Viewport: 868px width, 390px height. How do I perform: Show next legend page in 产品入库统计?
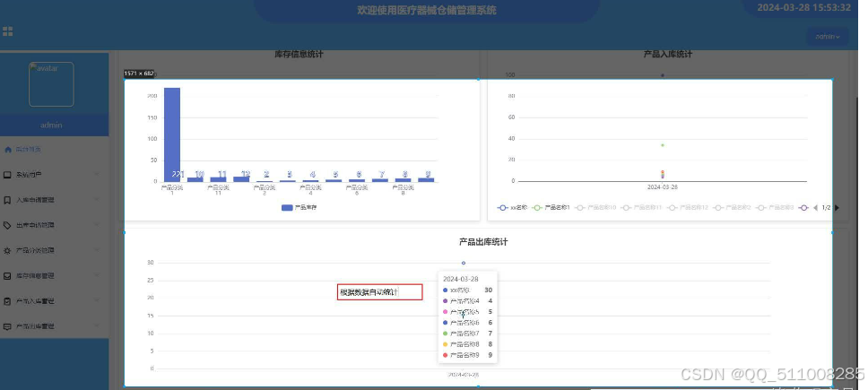(837, 207)
